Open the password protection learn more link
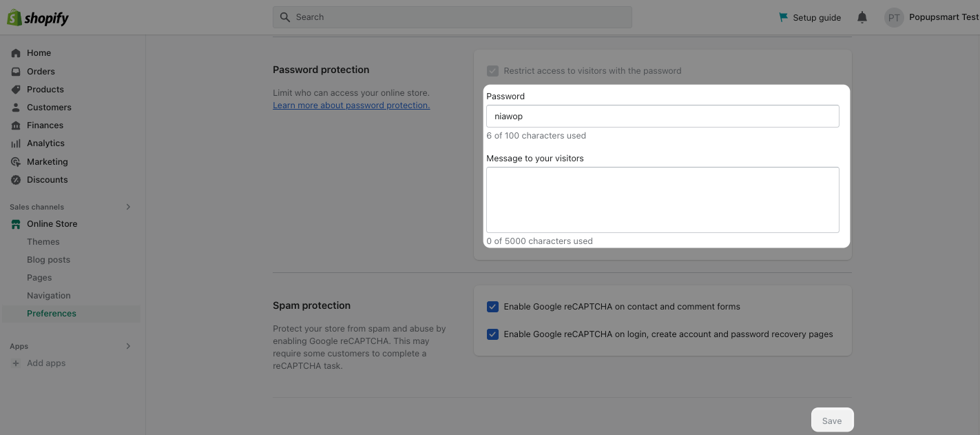This screenshot has width=980, height=435. (x=351, y=105)
